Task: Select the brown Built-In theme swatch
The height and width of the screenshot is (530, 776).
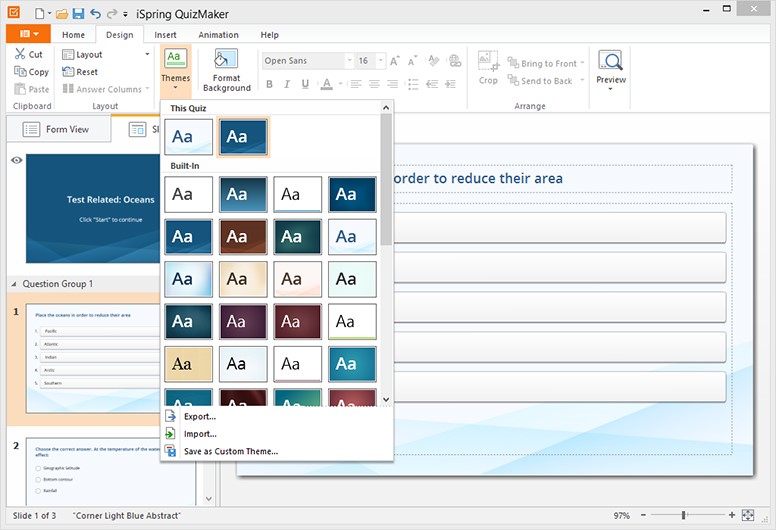Action: pos(243,237)
